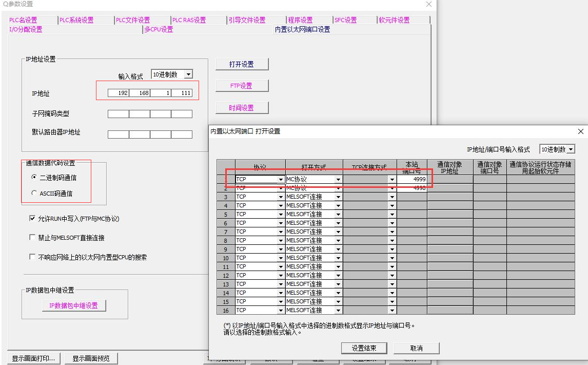Open IP数据包中继设置 button
588x365 pixels.
pos(73,305)
